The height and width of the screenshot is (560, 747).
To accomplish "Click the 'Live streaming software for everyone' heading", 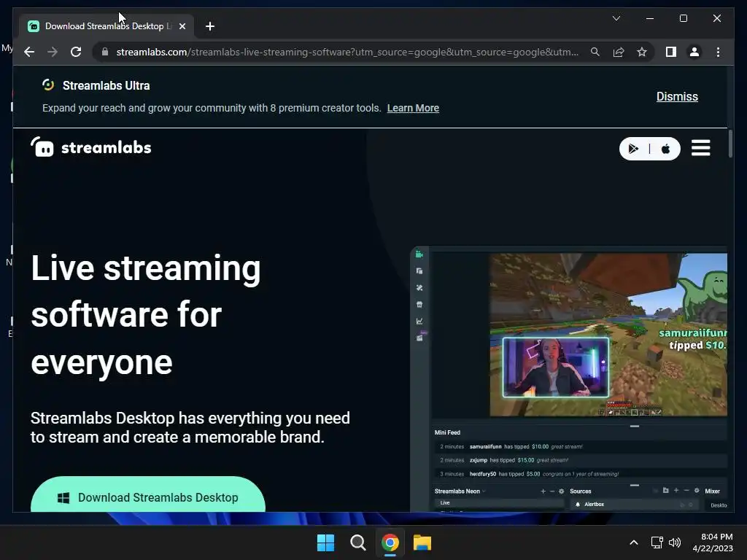I will point(146,315).
